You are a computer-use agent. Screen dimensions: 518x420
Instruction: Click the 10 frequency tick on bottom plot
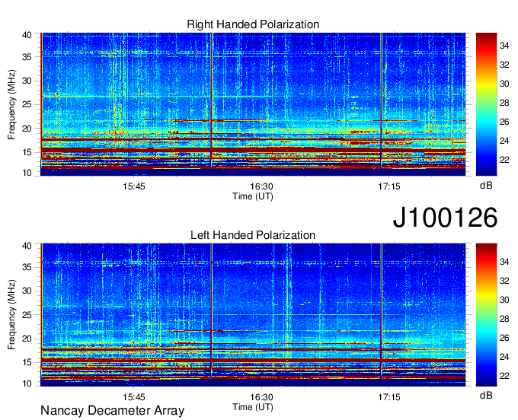pyautogui.click(x=27, y=383)
